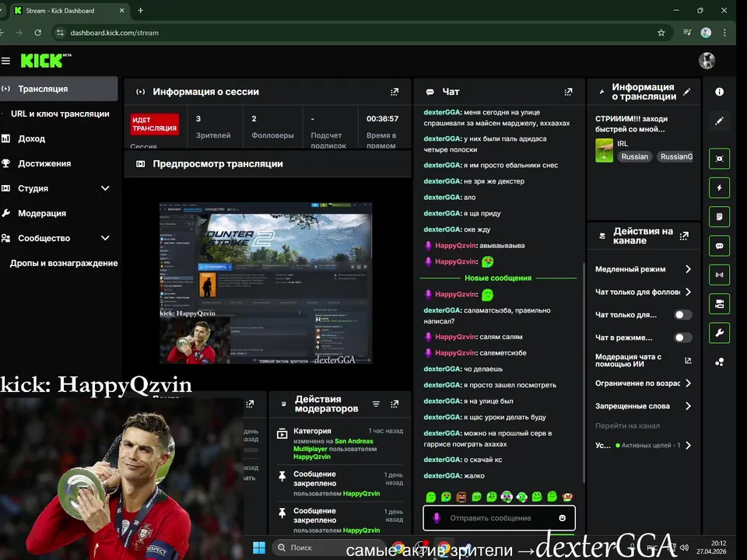This screenshot has width=747, height=560.
Task: Open a new browser tab
Action: (141, 10)
